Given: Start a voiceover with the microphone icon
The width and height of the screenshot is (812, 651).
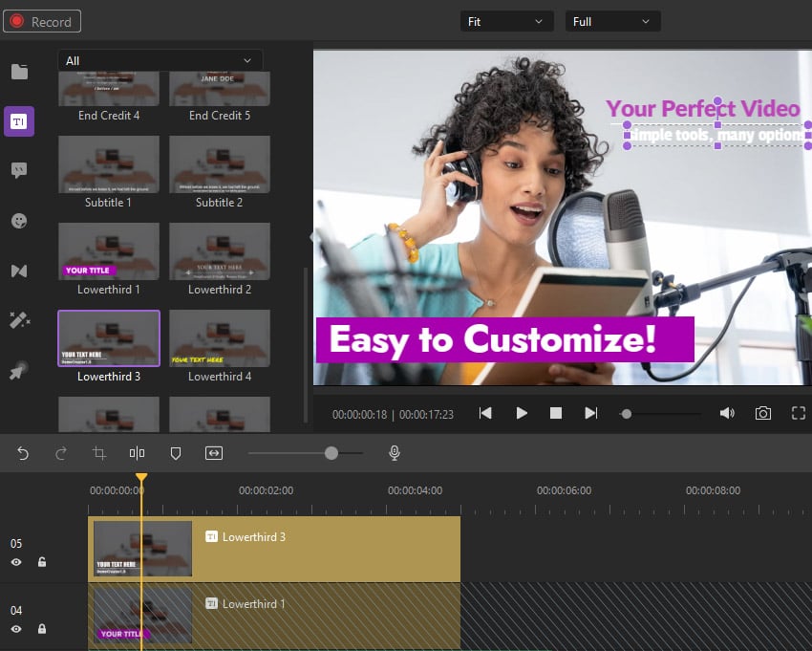Looking at the screenshot, I should click(395, 452).
